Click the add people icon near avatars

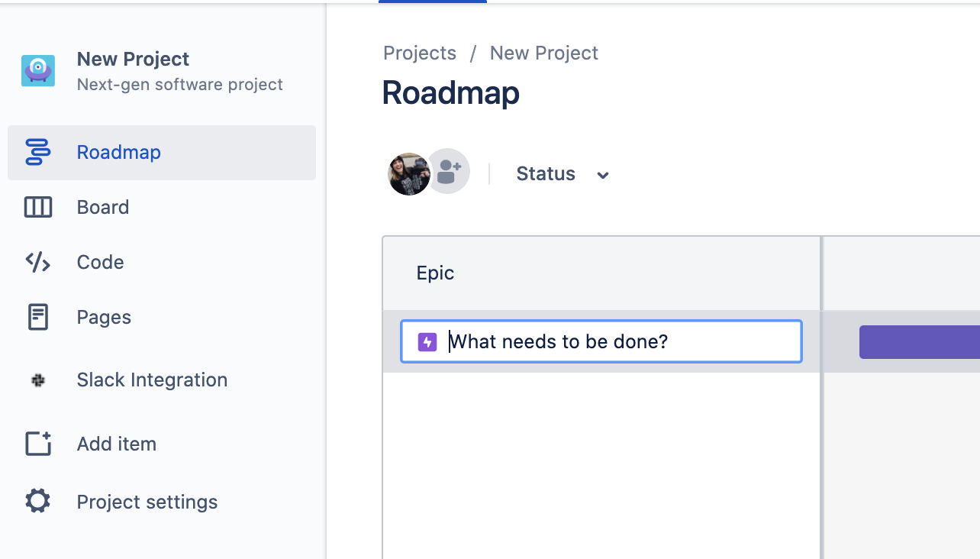click(449, 170)
